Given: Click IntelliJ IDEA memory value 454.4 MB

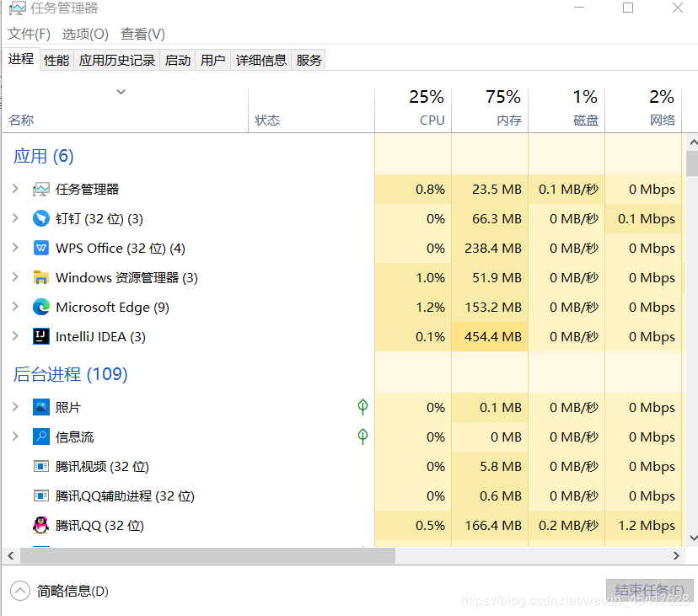Looking at the screenshot, I should [x=493, y=336].
